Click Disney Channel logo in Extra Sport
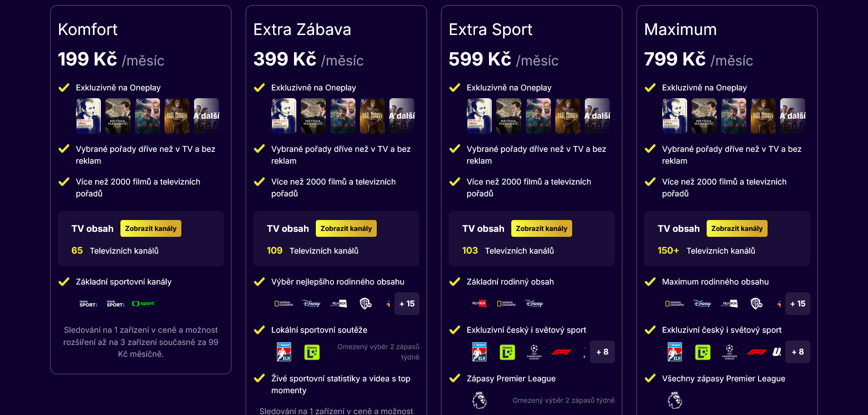Image resolution: width=868 pixels, height=415 pixels. click(x=534, y=304)
